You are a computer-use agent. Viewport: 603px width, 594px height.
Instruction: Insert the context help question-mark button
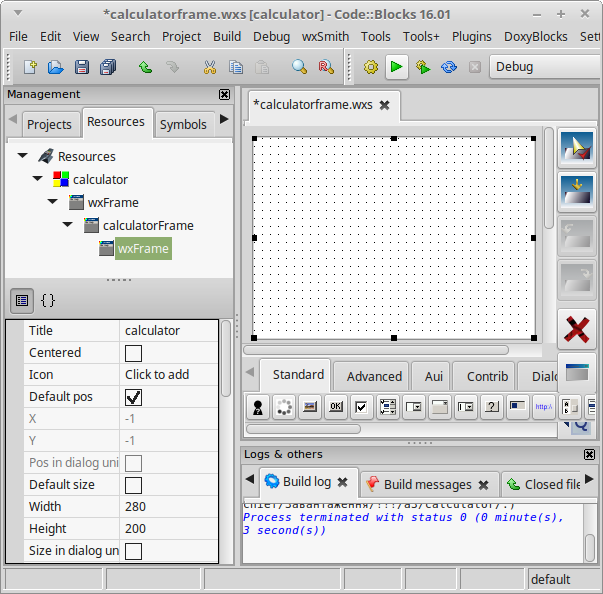click(x=492, y=407)
